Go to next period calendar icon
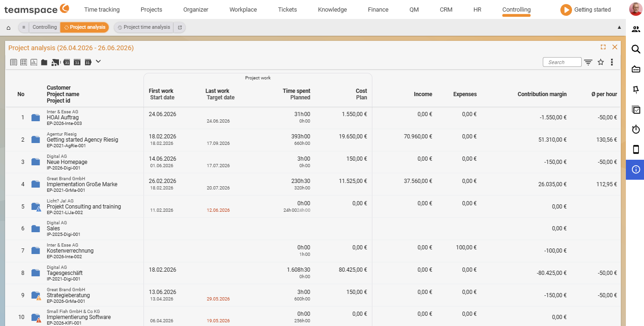Screen dimensions: 644x326 pyautogui.click(x=88, y=62)
